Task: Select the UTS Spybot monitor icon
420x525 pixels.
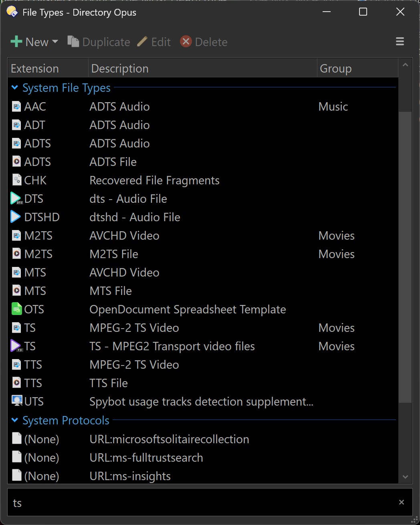Action: (17, 401)
